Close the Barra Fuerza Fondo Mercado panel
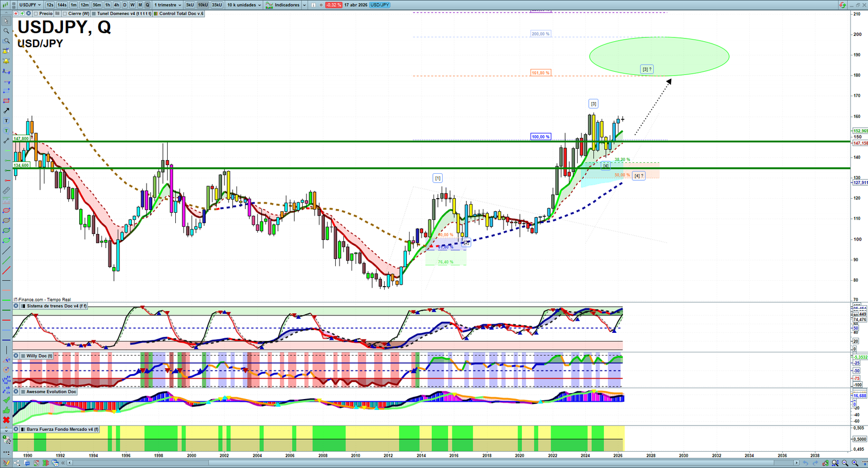The image size is (868, 468). pyautogui.click(x=16, y=429)
